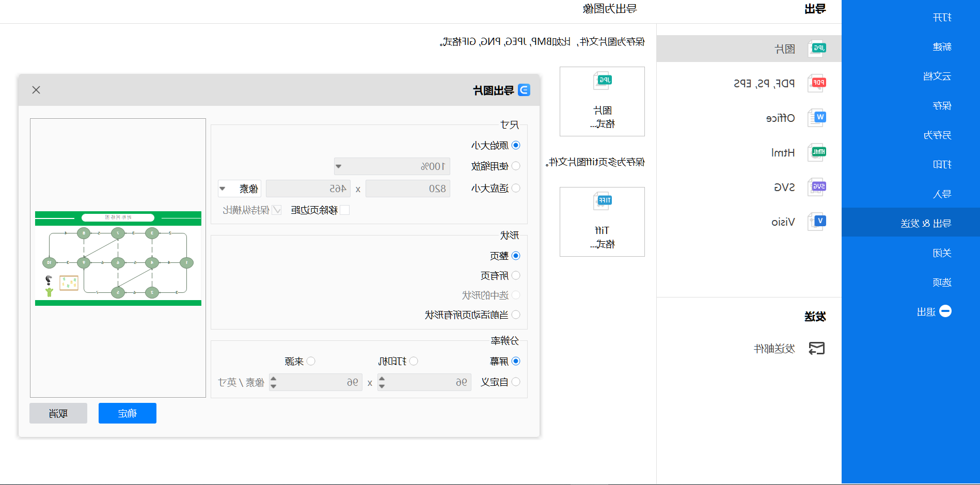Decrease the resolution value beside 自定义
Viewport: 980px width, 485px height.
(382, 386)
